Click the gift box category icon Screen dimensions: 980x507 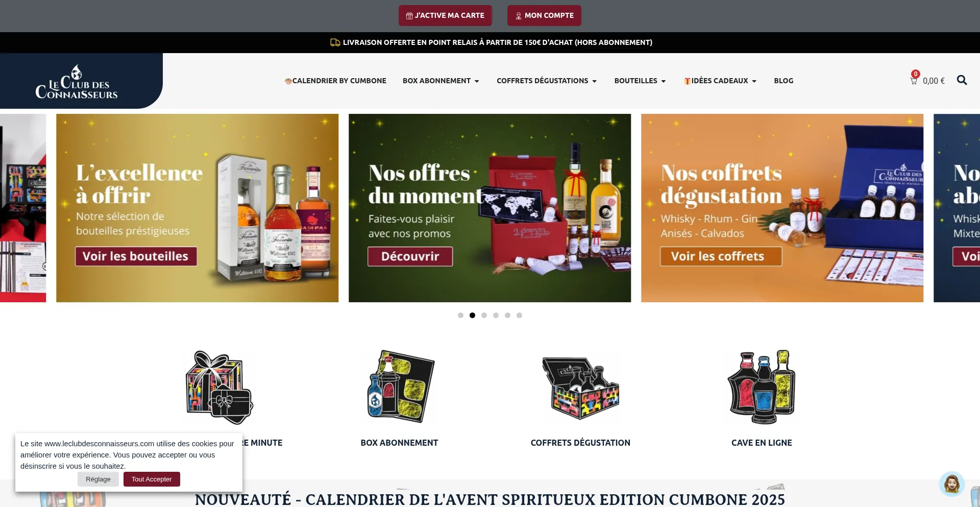click(x=219, y=387)
